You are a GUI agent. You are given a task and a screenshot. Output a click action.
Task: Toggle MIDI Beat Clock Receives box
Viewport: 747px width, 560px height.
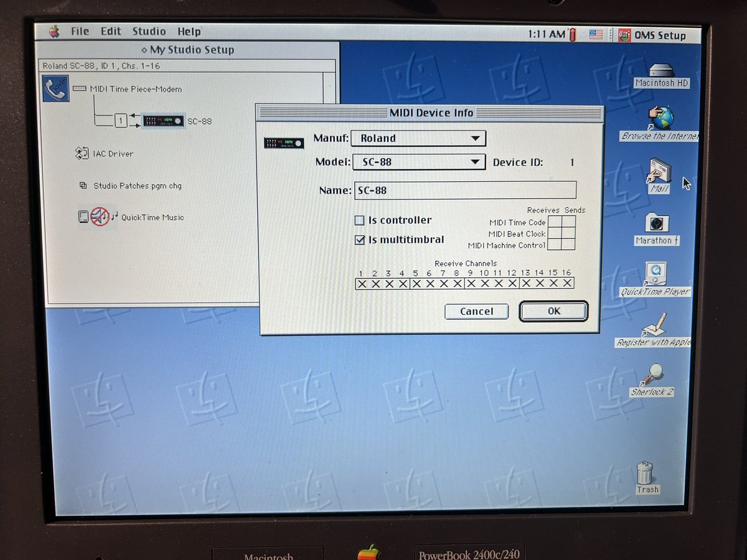click(555, 233)
